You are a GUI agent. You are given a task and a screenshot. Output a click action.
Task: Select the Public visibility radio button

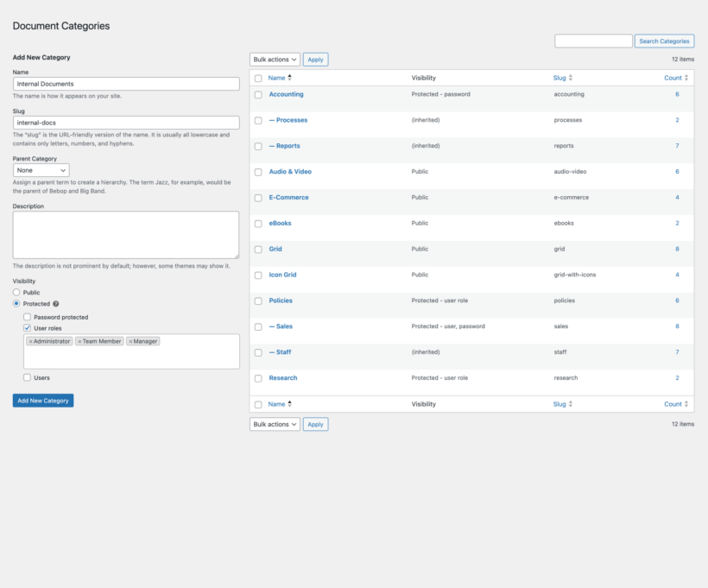tap(16, 292)
